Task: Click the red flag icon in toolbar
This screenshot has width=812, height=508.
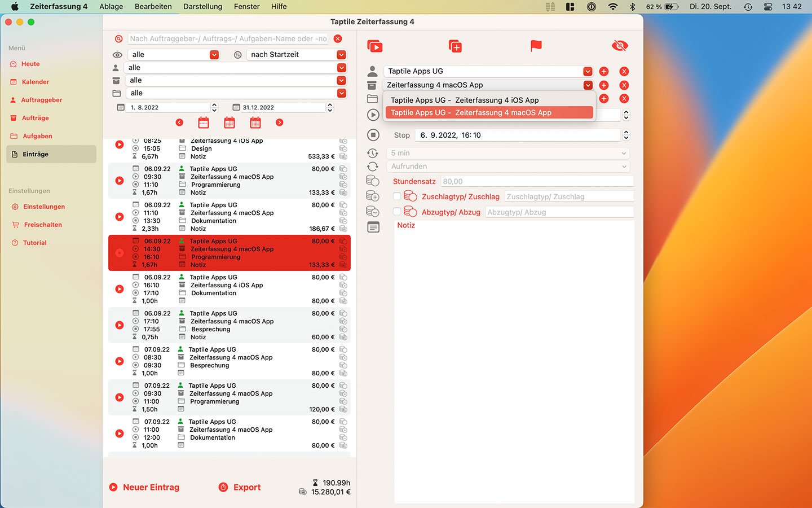Action: point(536,46)
